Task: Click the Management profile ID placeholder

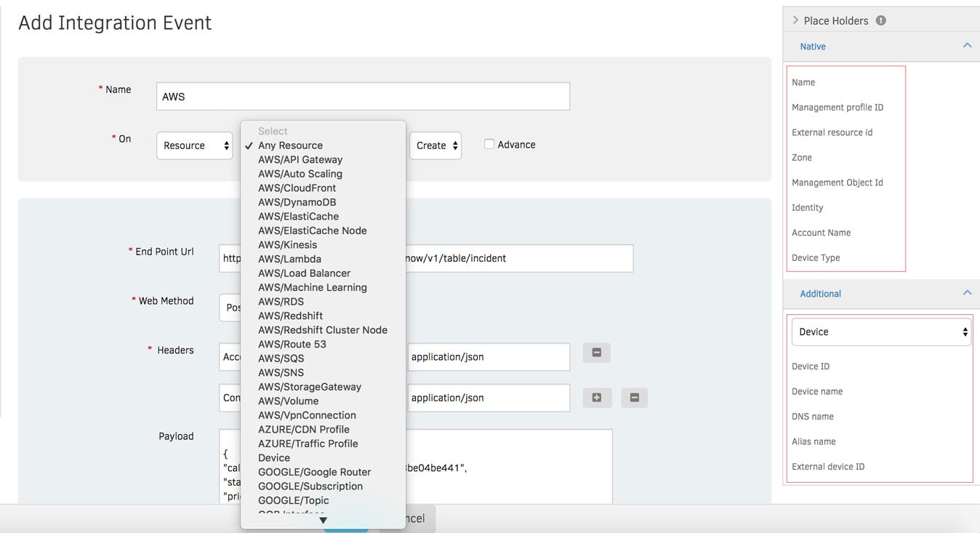Action: 838,108
